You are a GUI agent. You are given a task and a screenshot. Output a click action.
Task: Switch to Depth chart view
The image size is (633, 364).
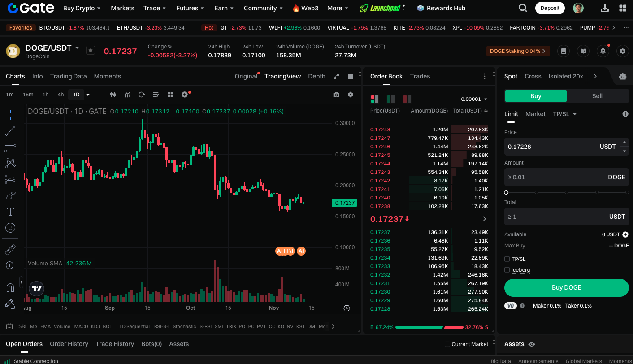point(316,76)
